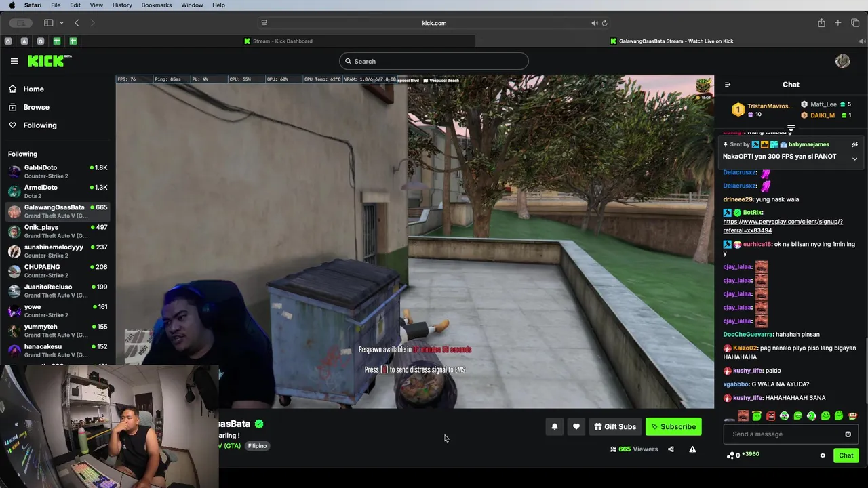This screenshot has width=868, height=488.
Task: Open GabbiDoto channel in Following list
Action: (x=58, y=171)
